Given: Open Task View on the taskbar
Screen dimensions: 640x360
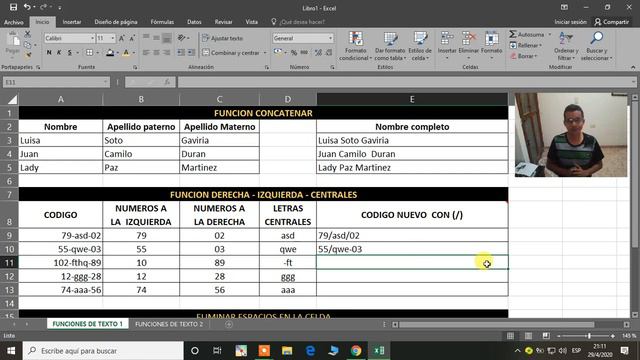Looking at the screenshot, I should tap(217, 351).
